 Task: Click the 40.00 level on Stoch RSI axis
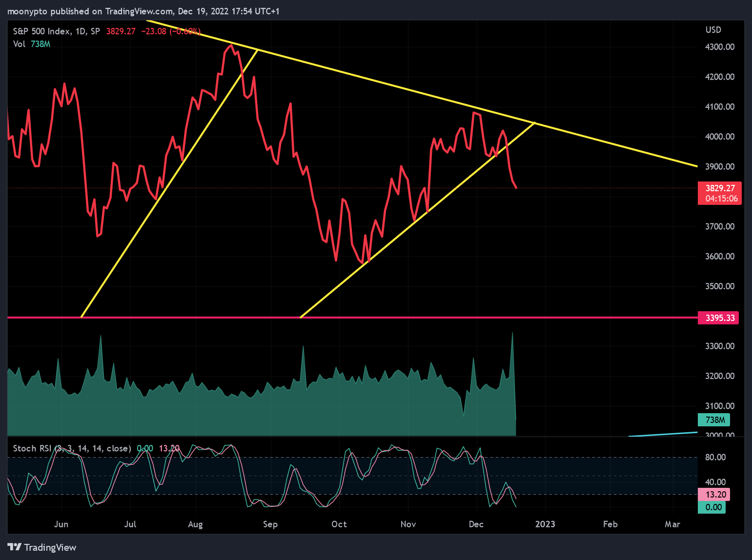pyautogui.click(x=715, y=482)
